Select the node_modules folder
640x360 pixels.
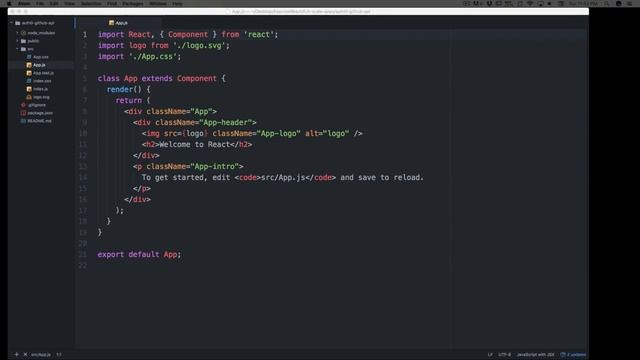pyautogui.click(x=41, y=33)
